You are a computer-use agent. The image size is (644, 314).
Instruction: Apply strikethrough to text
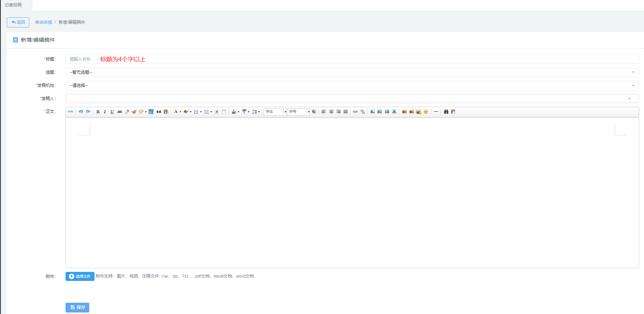coord(119,112)
